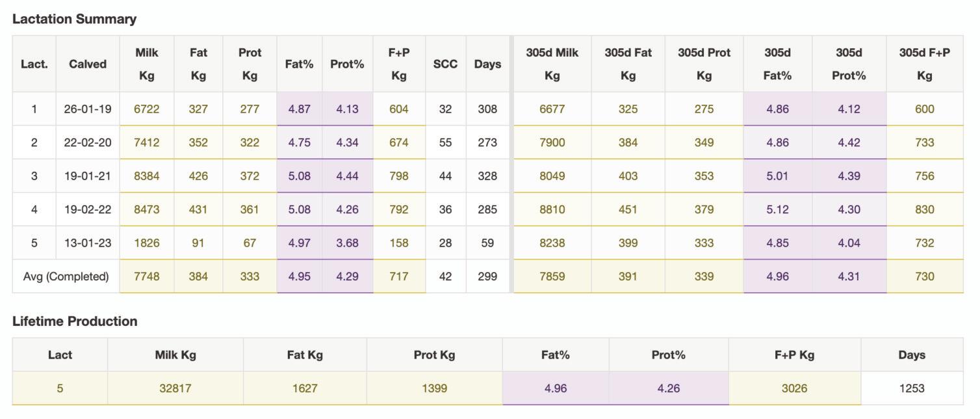Screen dimensions: 980x419
Task: Click the Lifetime Production heading
Action: click(75, 321)
